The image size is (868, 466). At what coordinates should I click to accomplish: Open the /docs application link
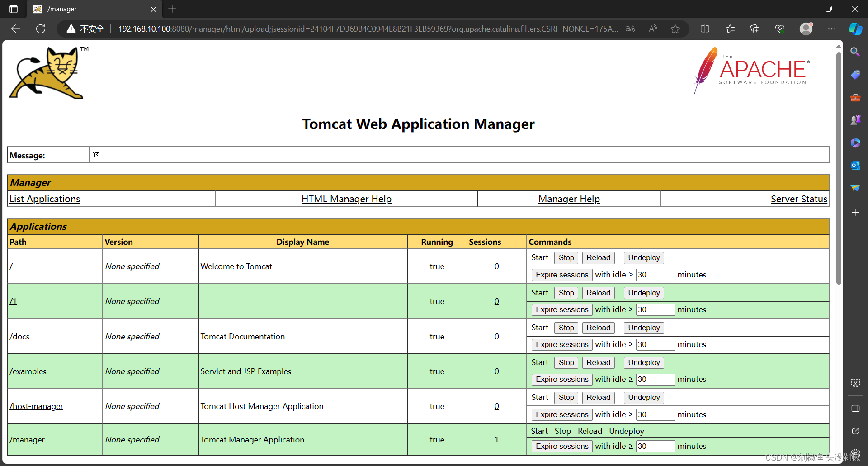19,337
